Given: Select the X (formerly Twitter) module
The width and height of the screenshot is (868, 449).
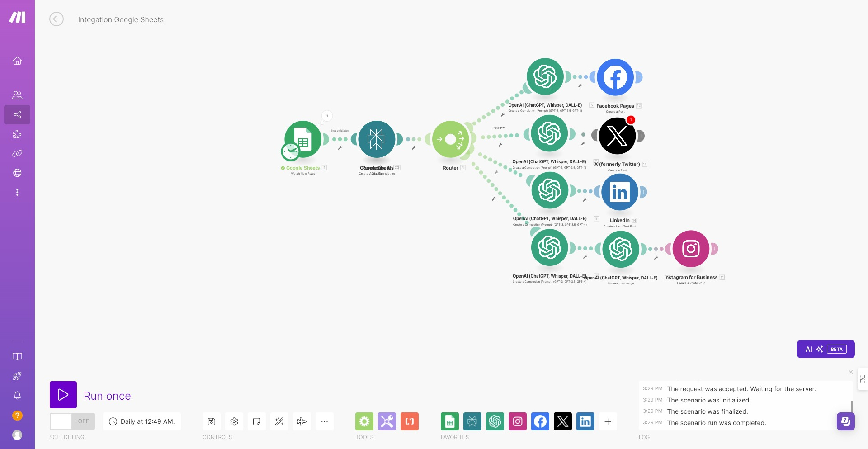Looking at the screenshot, I should click(617, 136).
